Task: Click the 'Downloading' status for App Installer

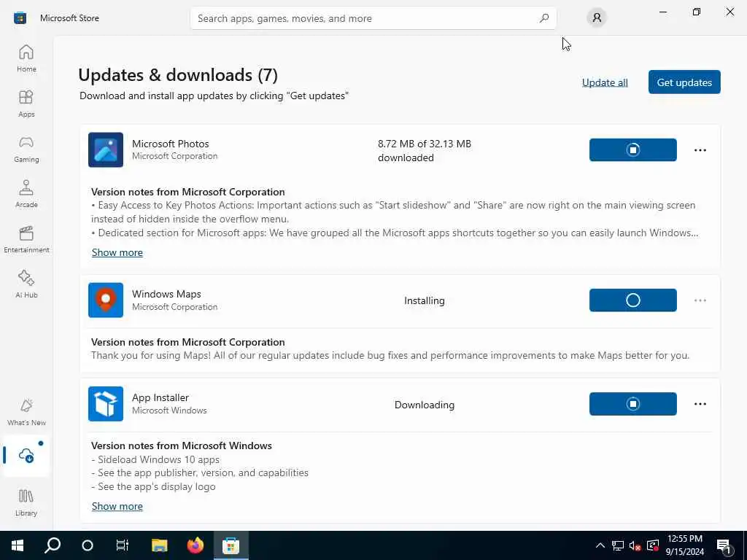Action: coord(425,405)
